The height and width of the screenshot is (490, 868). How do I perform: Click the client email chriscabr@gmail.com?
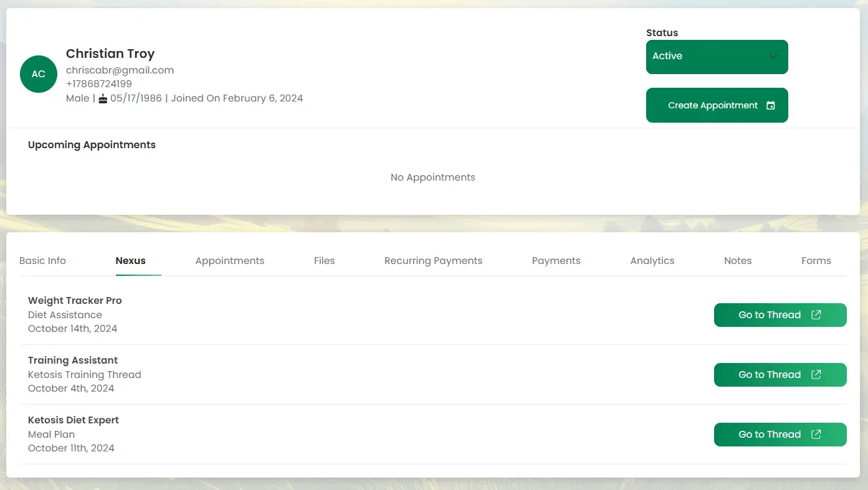click(x=120, y=70)
